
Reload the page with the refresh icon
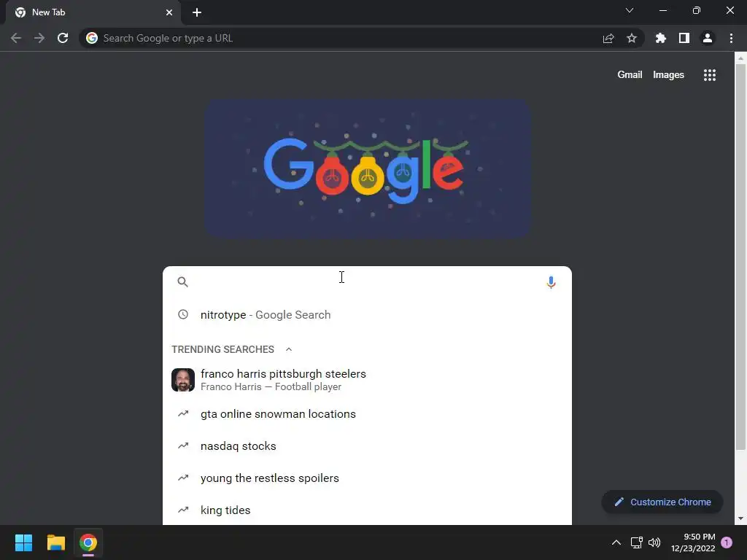point(63,38)
